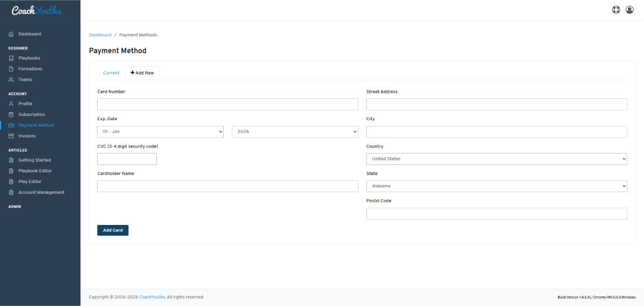The width and height of the screenshot is (644, 306).
Task: Click the Payment Method card icon
Action: 11,125
